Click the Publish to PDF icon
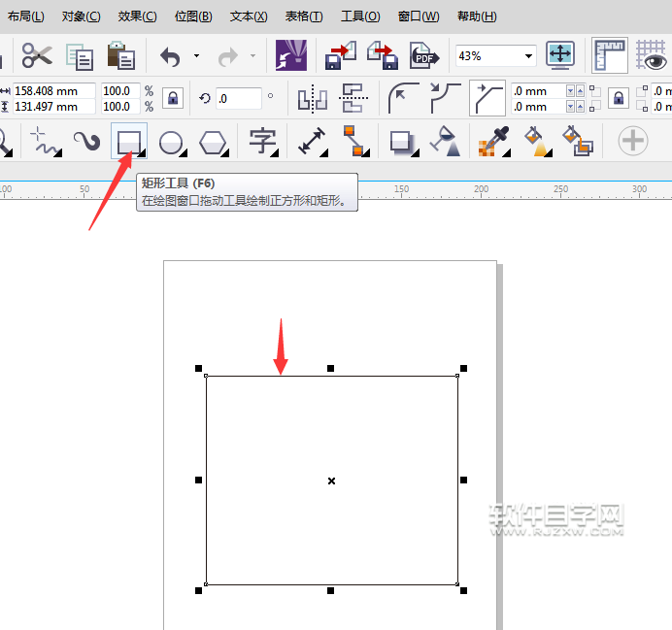The width and height of the screenshot is (672, 630). (424, 55)
